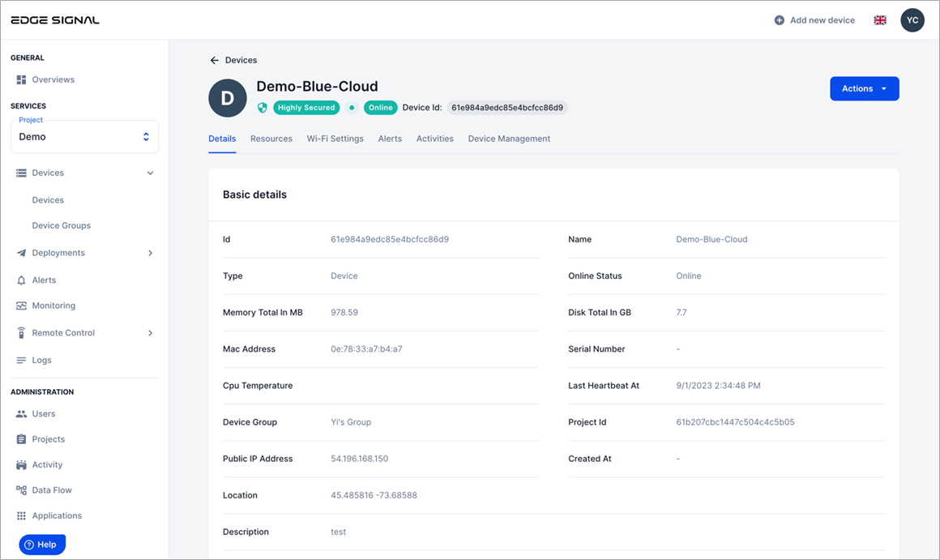Click the Deployments paper plane icon

tap(22, 253)
